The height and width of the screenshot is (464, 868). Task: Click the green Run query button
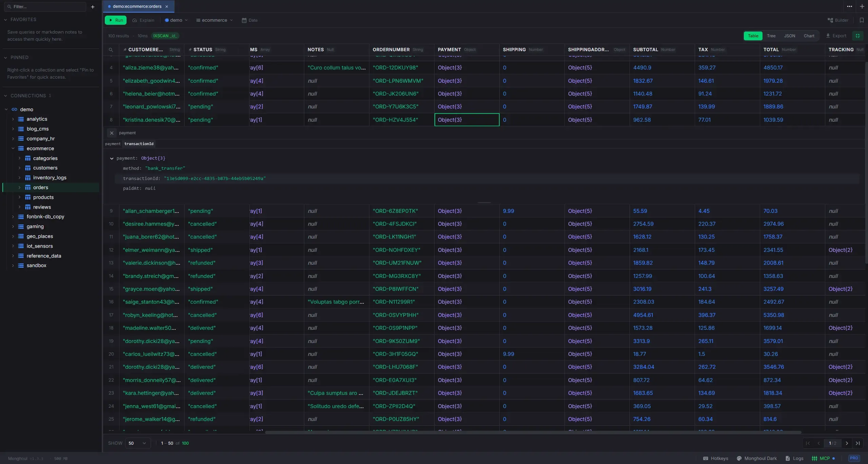click(116, 20)
